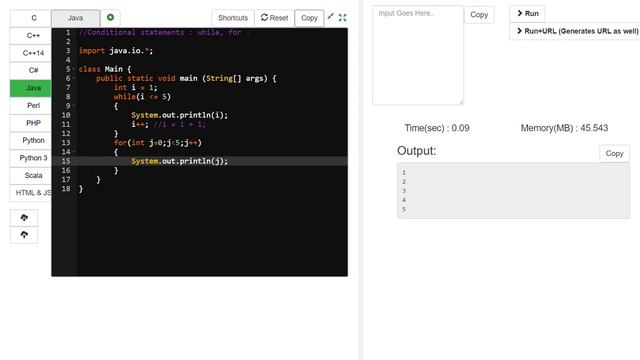Click the import java.io.* line
The width and height of the screenshot is (640, 360).
116,51
